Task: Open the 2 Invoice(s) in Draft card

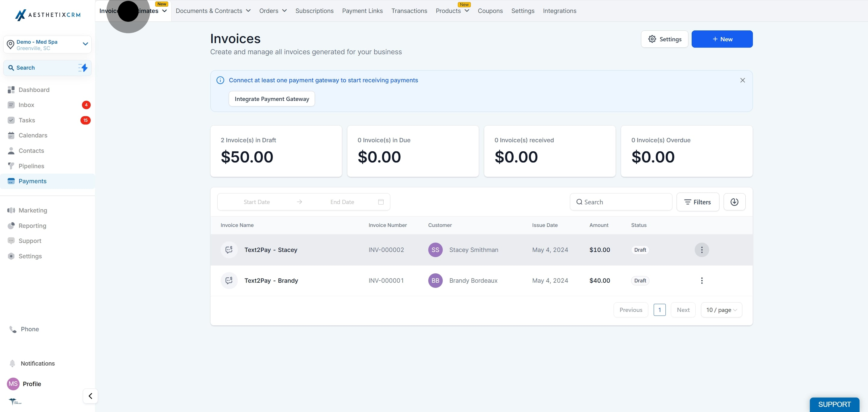Action: [276, 151]
